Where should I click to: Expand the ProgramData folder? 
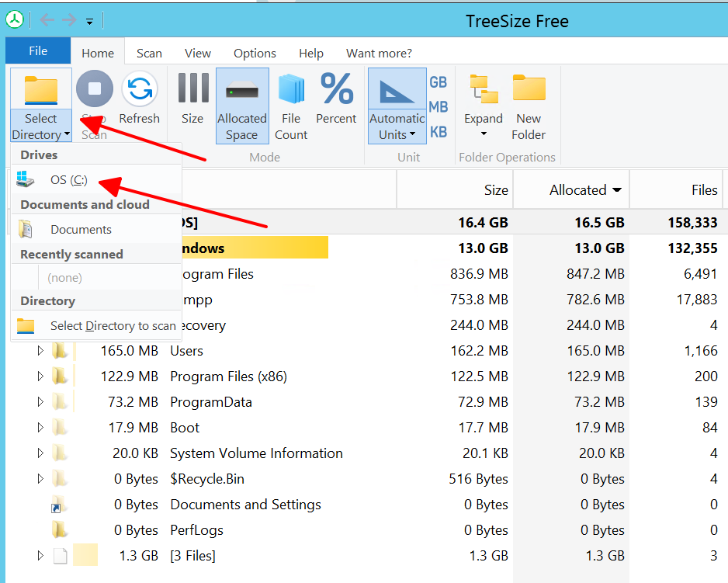click(x=40, y=402)
